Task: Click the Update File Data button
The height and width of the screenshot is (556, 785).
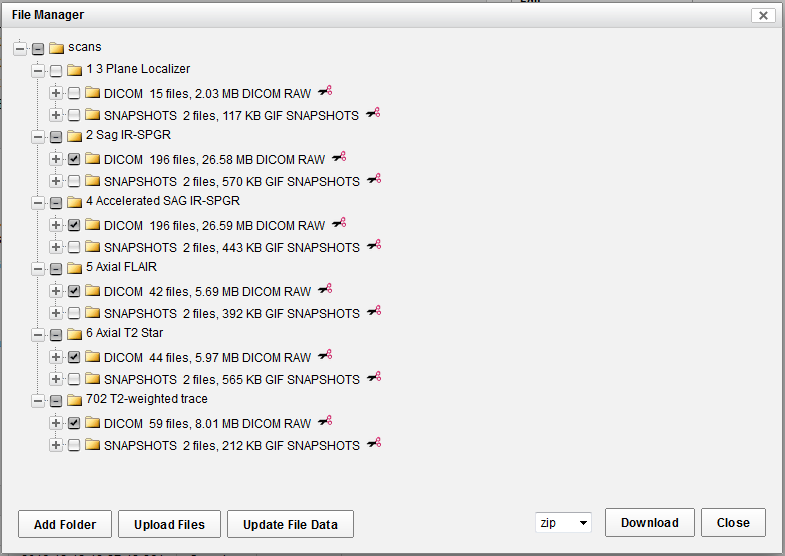Action: click(x=290, y=524)
